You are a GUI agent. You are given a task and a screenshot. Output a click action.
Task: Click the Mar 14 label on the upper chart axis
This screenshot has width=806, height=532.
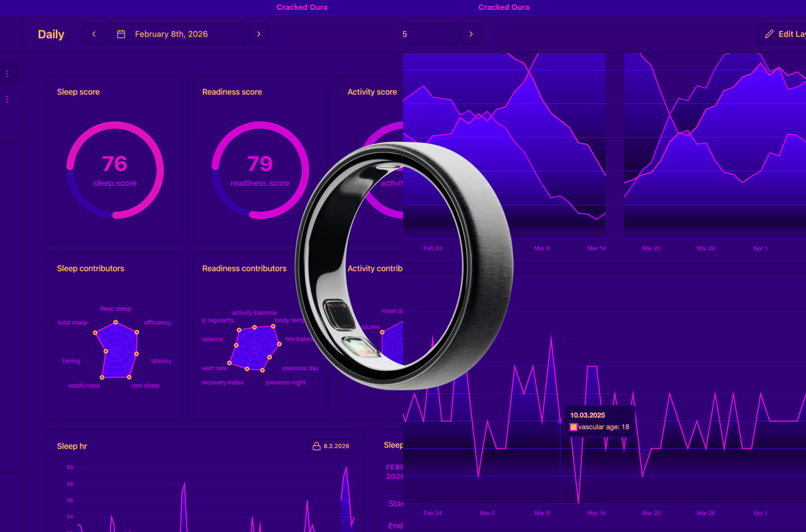coord(596,249)
